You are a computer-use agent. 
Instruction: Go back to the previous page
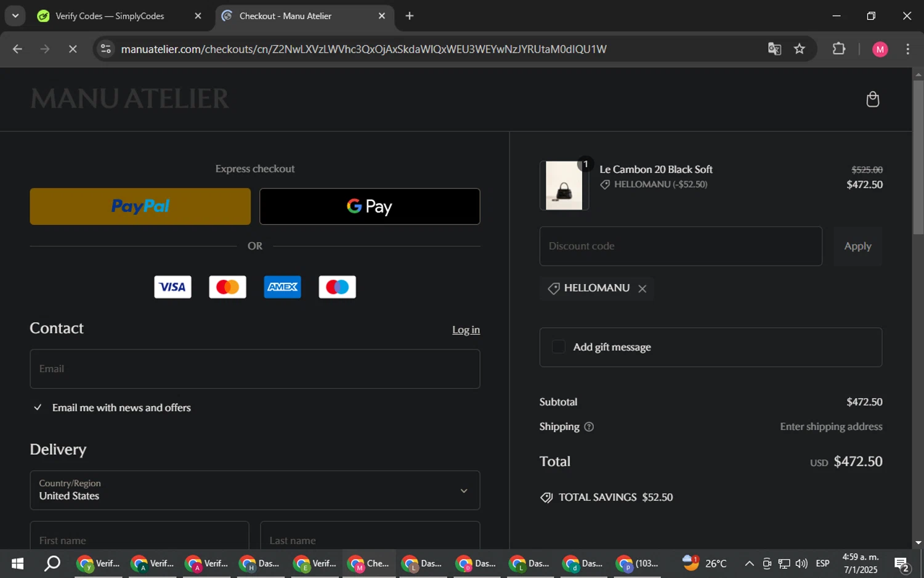click(x=17, y=49)
